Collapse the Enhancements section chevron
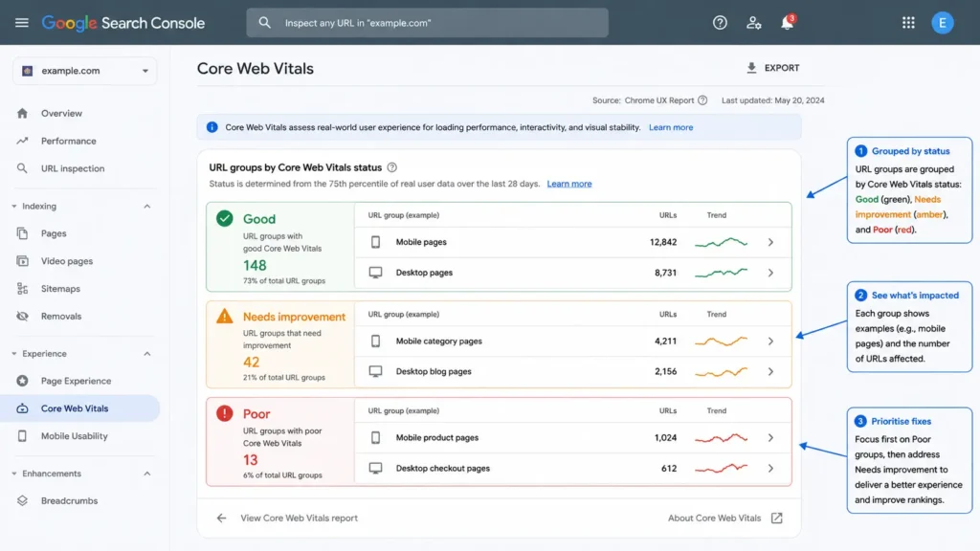Image resolution: width=980 pixels, height=551 pixels. pyautogui.click(x=146, y=474)
